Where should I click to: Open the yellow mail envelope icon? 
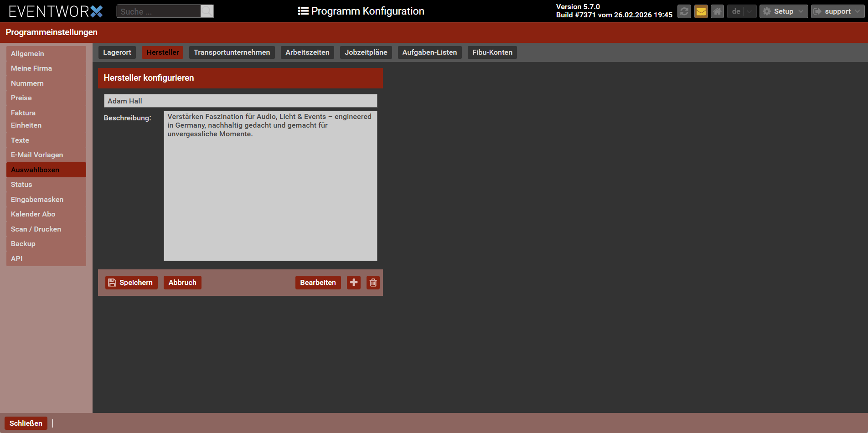point(701,11)
